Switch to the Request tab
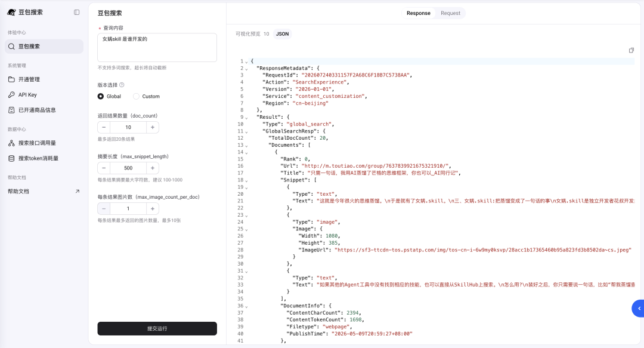Screen dimensions: 644x348 (450, 13)
